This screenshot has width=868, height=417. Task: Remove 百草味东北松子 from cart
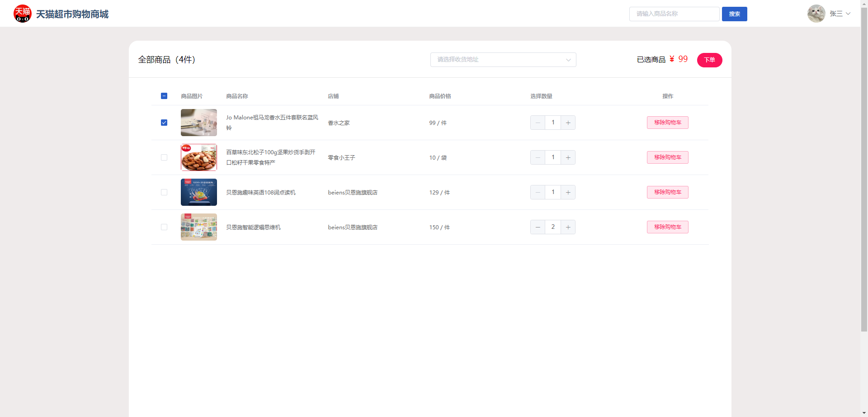pos(668,157)
